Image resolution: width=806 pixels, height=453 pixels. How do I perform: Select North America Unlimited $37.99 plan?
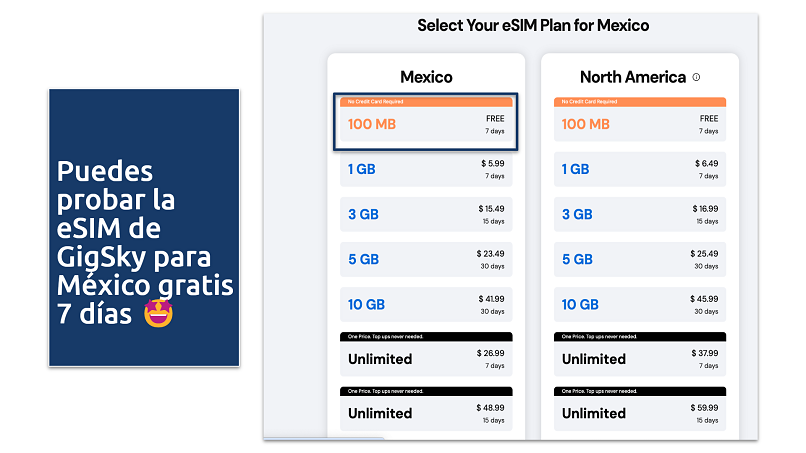[x=640, y=358]
